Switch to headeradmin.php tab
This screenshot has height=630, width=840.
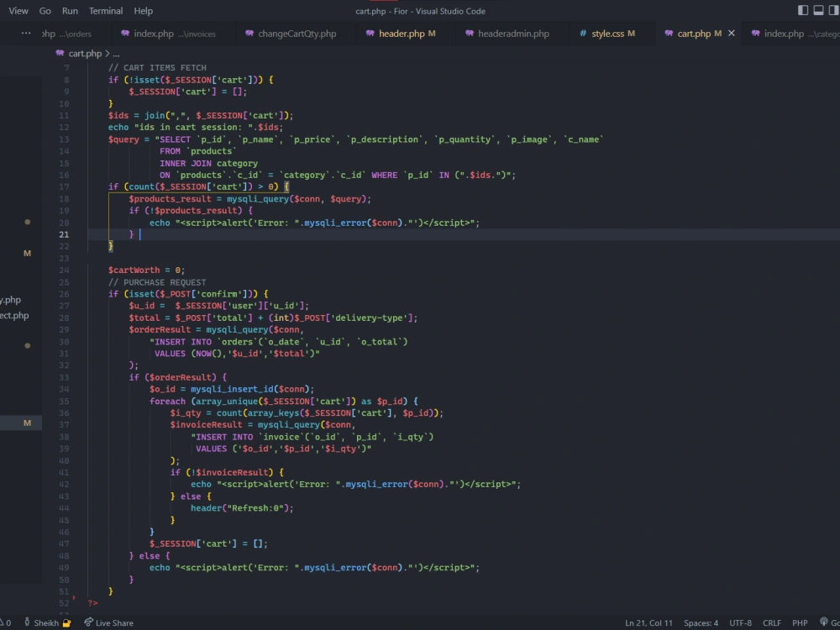tap(507, 34)
